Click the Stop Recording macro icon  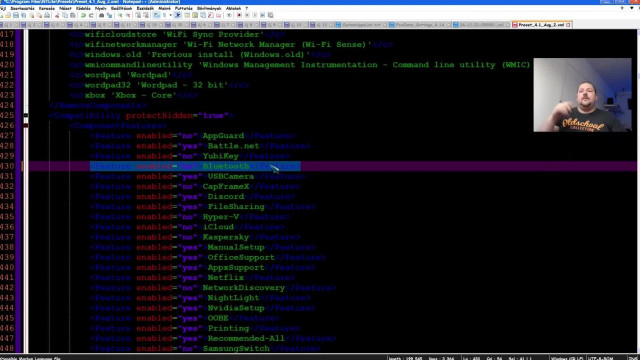[247, 15]
